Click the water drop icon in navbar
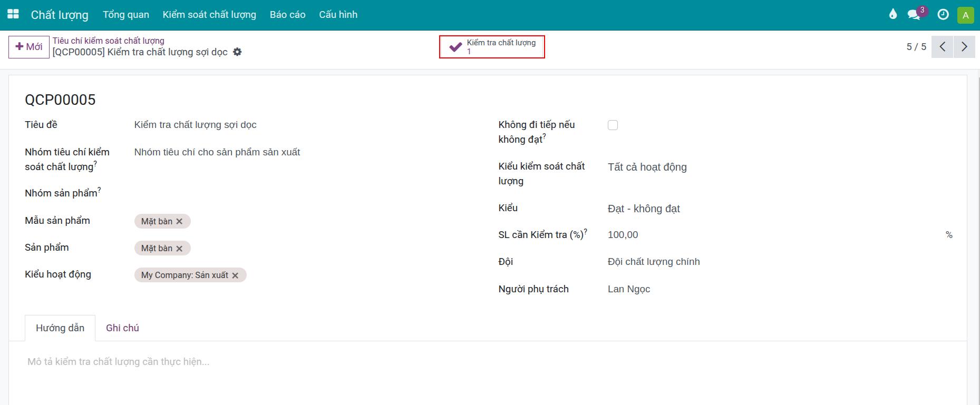Viewport: 980px width, 405px height. 892,14
